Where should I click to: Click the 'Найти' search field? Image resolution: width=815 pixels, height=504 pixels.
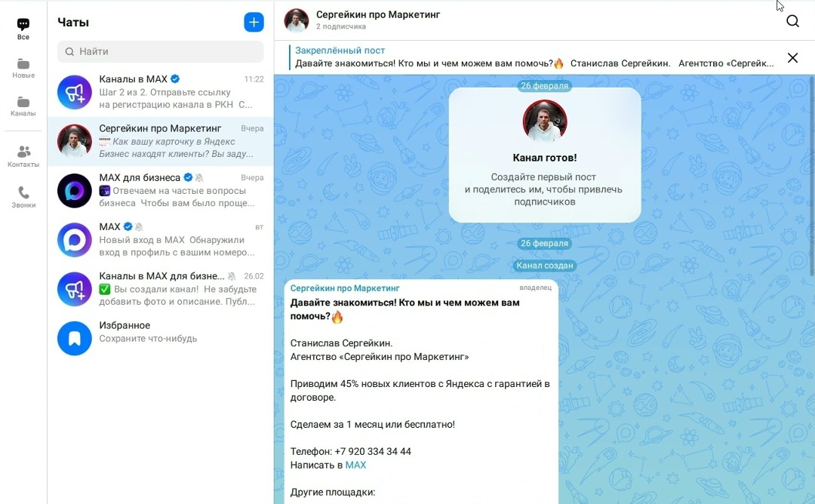[x=161, y=51]
